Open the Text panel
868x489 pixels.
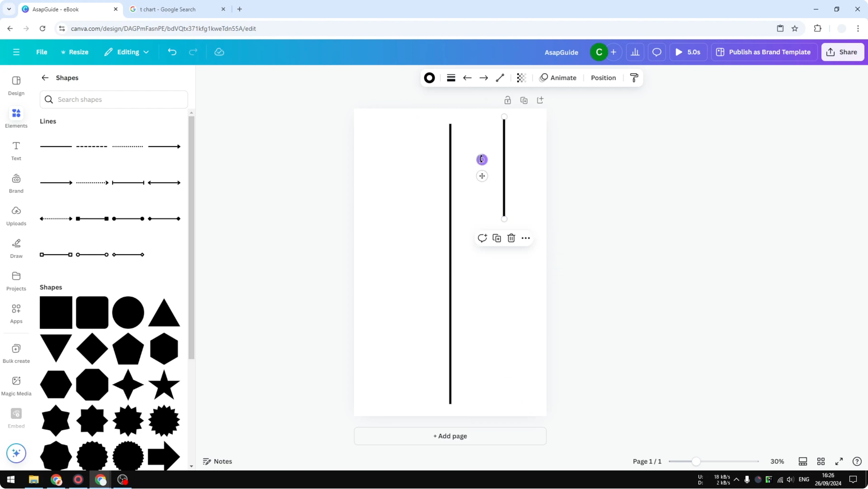pos(16,151)
